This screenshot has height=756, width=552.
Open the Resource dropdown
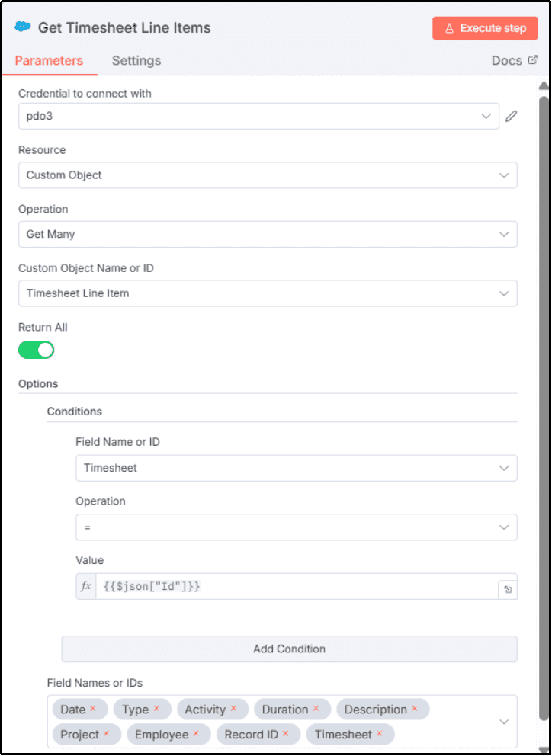pos(268,175)
